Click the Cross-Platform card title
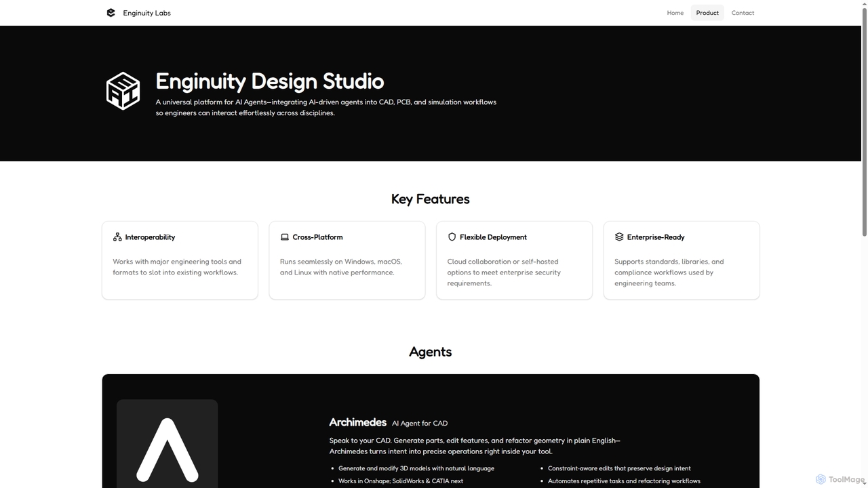868x488 pixels. point(317,237)
